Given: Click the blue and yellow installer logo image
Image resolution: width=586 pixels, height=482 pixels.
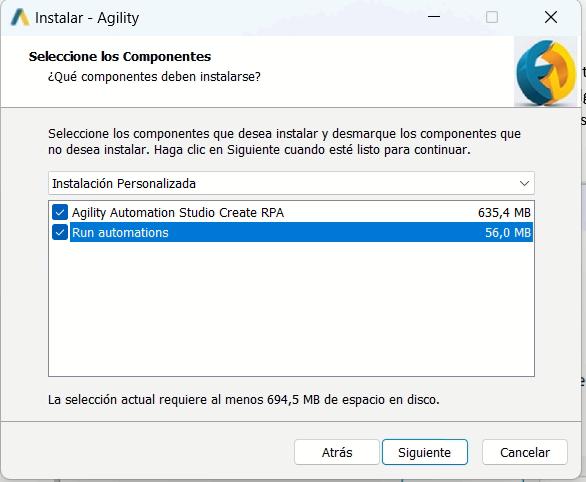Looking at the screenshot, I should [x=545, y=71].
